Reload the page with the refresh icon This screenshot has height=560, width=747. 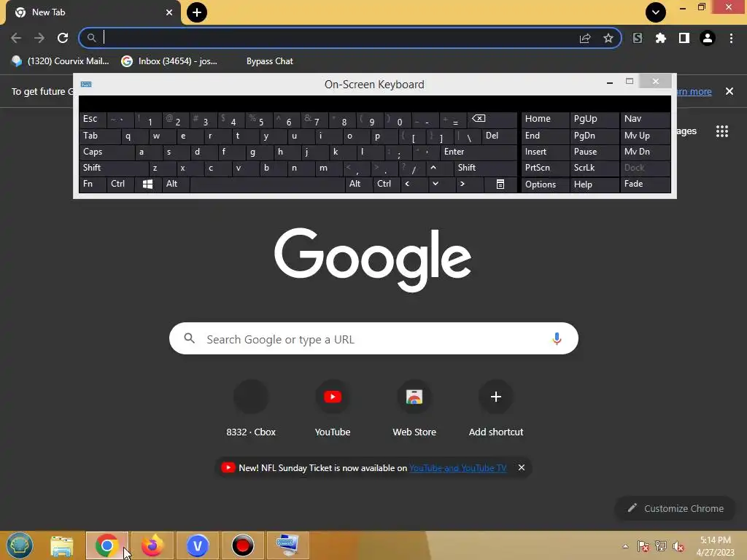click(x=63, y=38)
